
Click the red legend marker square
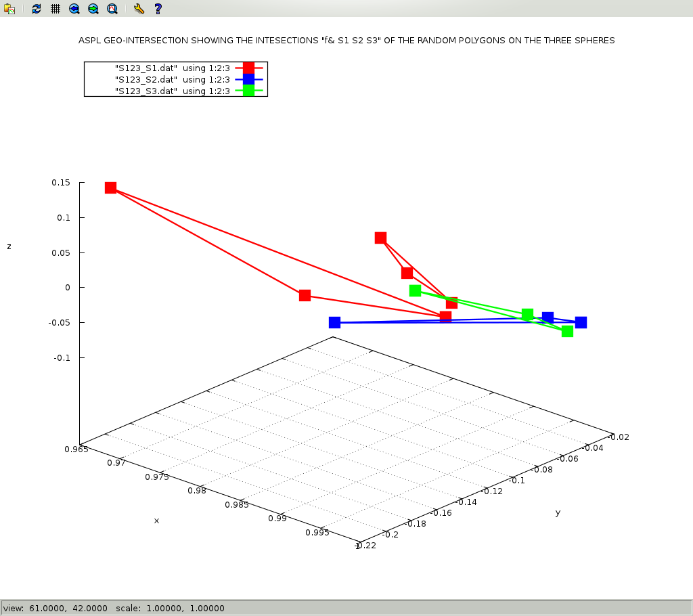(248, 68)
